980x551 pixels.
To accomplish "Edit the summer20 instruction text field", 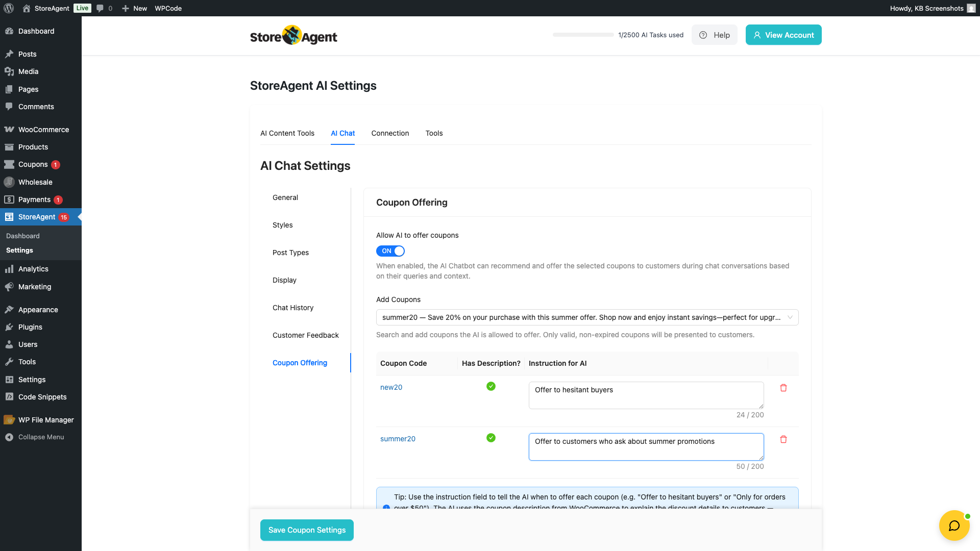I will pyautogui.click(x=646, y=447).
